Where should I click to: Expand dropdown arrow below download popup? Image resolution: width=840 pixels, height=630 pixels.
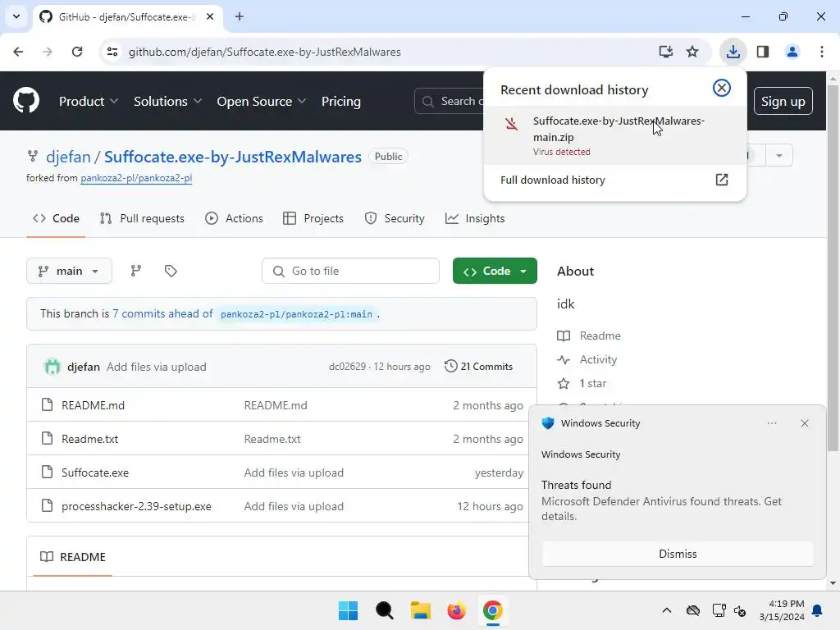pos(779,155)
